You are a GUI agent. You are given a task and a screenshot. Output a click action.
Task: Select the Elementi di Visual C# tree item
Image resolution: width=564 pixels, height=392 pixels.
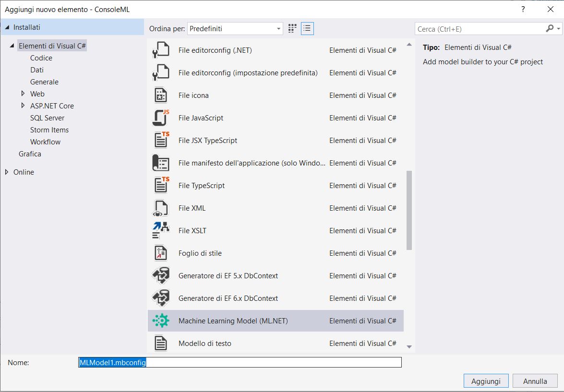click(x=52, y=46)
